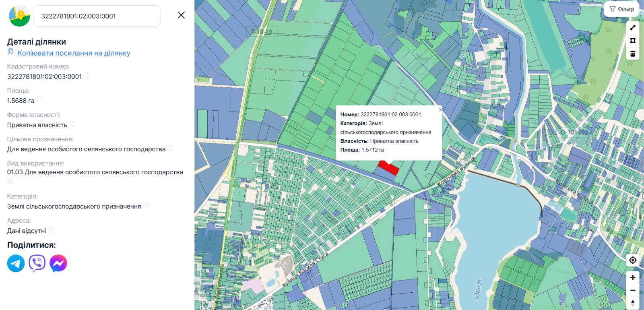Click the red highlighted parcel on map
The height and width of the screenshot is (310, 644).
coord(388,167)
